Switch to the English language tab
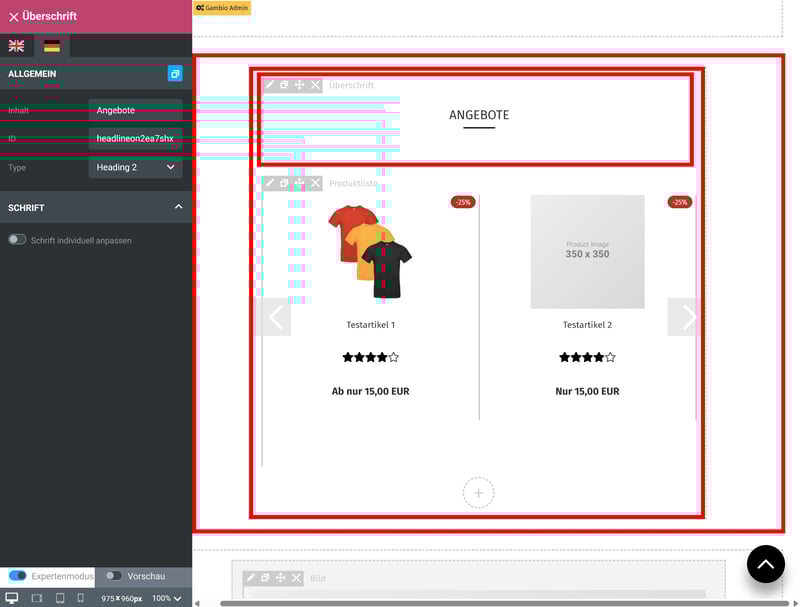Image resolution: width=800 pixels, height=607 pixels. click(16, 46)
